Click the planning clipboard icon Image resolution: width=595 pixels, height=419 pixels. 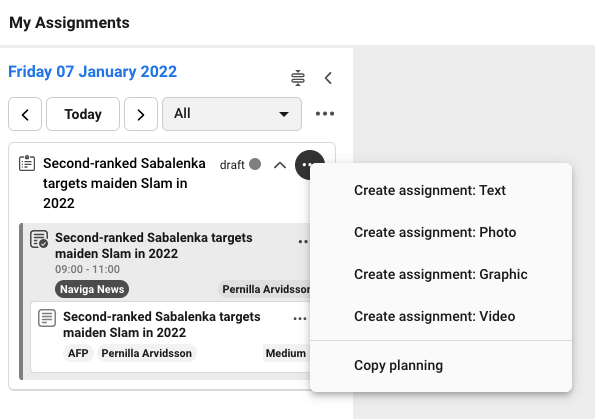coord(27,163)
